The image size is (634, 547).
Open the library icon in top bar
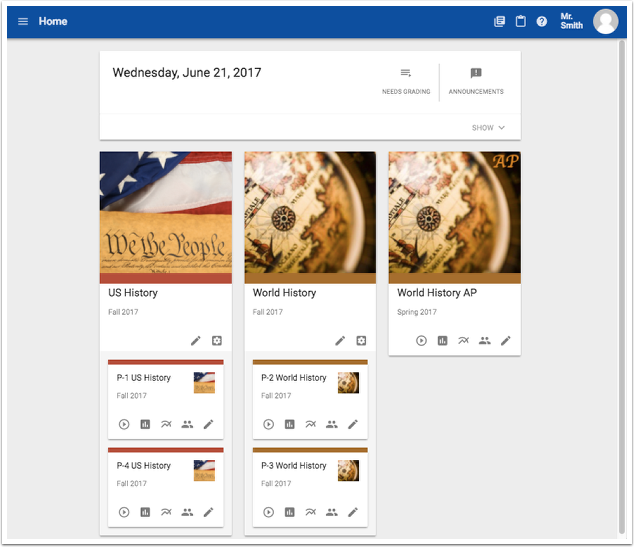pyautogui.click(x=500, y=21)
